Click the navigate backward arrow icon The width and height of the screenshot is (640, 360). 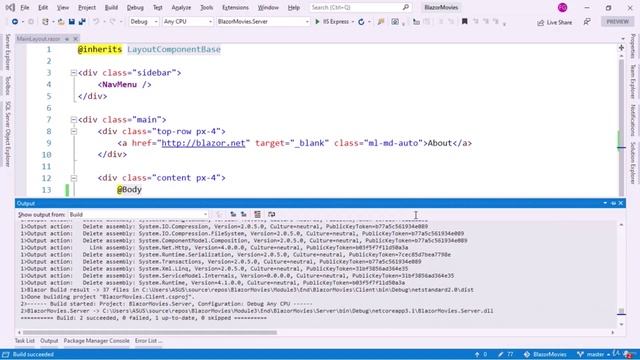click(15, 22)
